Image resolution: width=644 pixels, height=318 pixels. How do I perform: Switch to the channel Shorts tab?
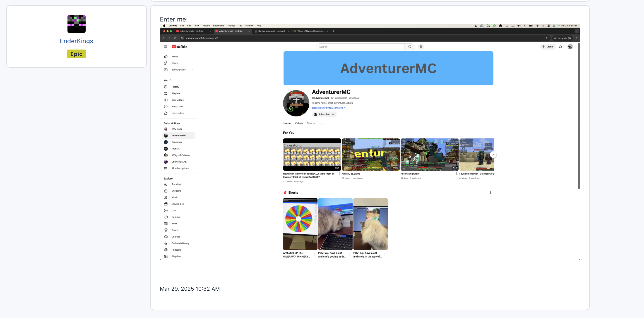pos(311,123)
